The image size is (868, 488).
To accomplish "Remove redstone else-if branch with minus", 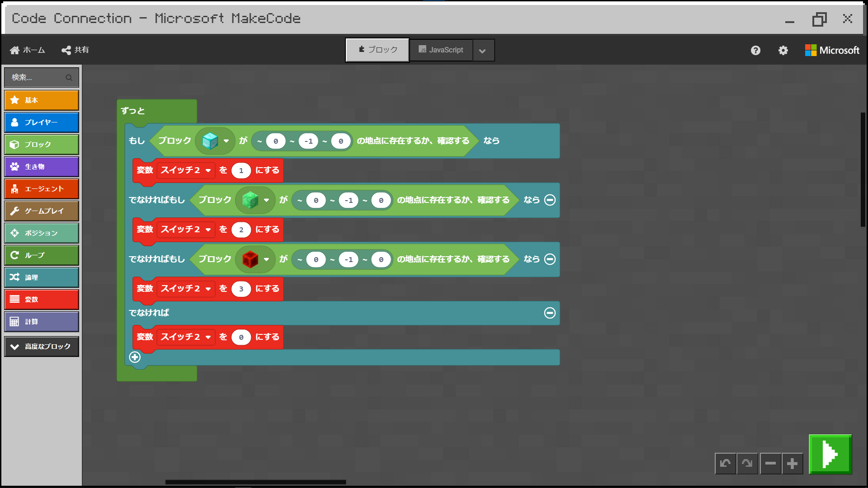I will [x=550, y=259].
